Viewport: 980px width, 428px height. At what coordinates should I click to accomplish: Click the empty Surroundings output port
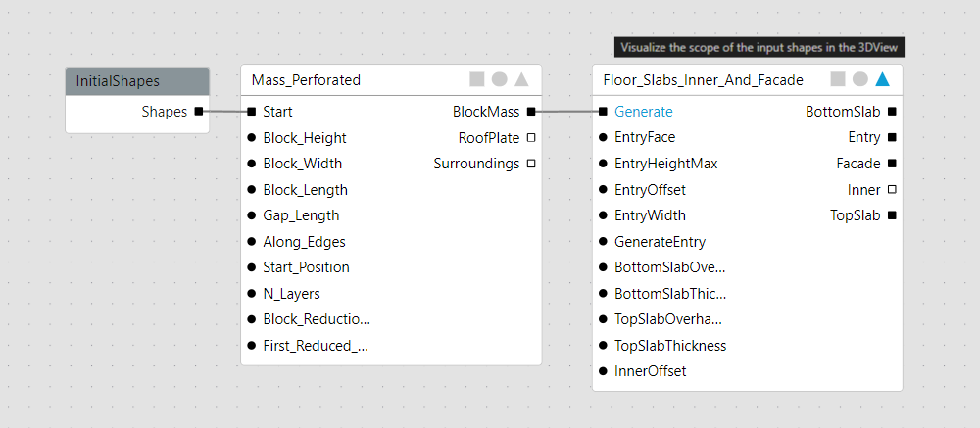[x=531, y=164]
